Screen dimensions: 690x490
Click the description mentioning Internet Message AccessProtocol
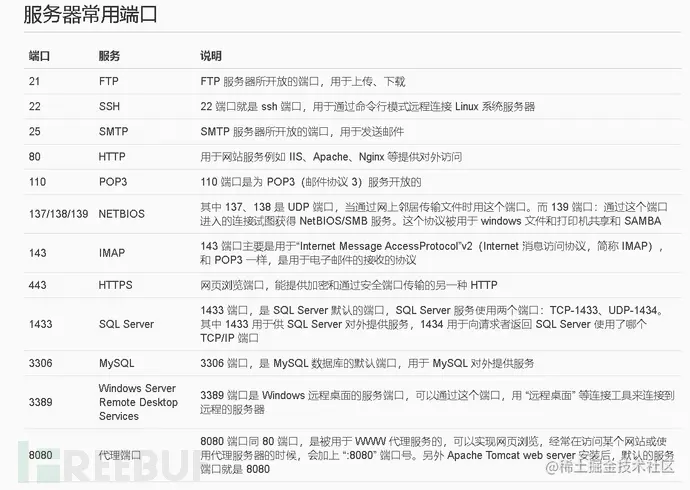pos(432,253)
